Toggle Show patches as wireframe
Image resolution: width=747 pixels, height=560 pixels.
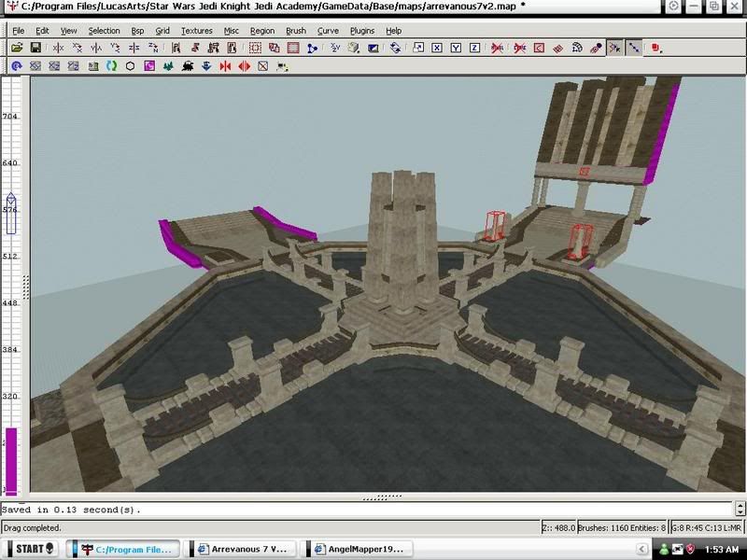point(557,48)
